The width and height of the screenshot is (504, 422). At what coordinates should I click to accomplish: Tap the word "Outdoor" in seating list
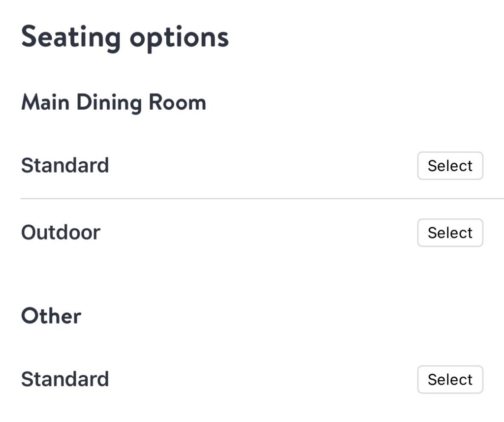(61, 232)
